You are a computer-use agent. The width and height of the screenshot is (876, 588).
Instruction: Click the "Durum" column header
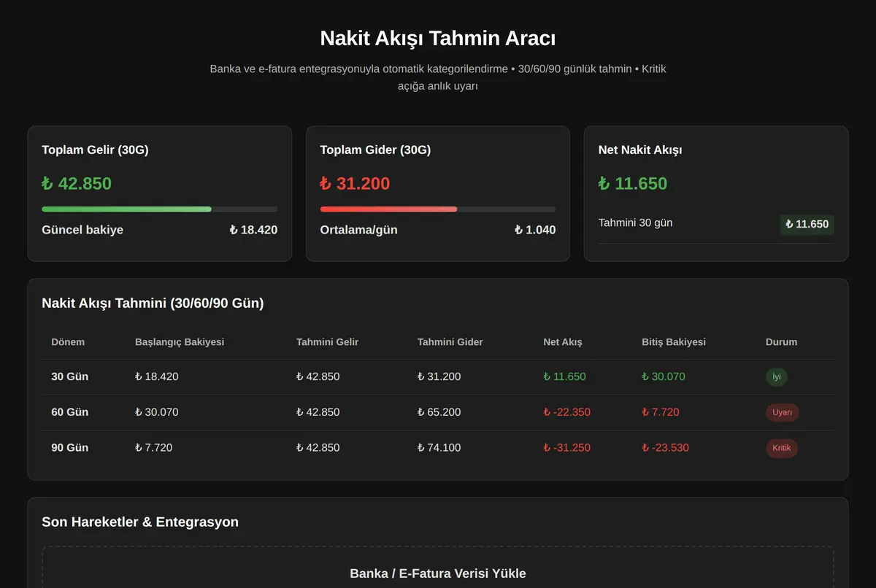(x=781, y=342)
